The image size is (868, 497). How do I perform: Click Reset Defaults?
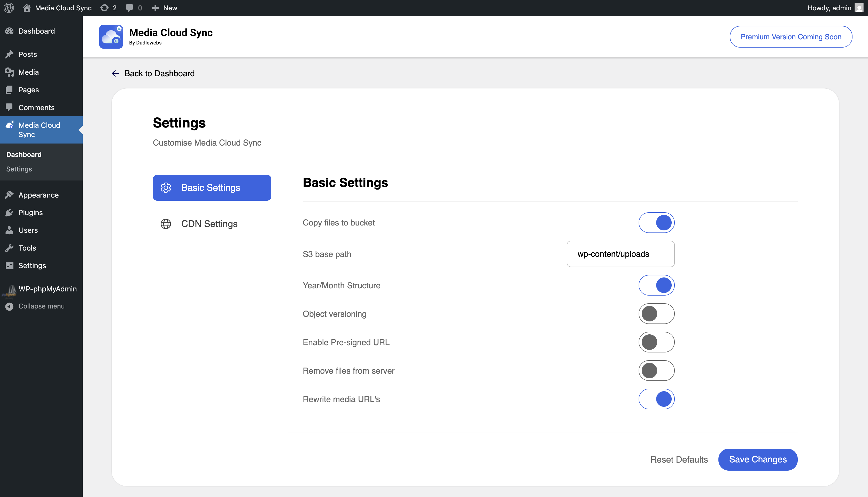(679, 460)
